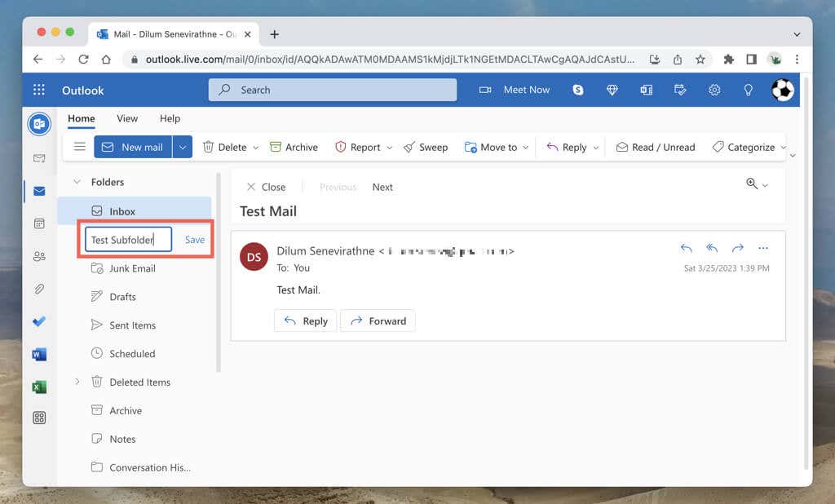
Task: Open Excel from the left rail
Action: coord(39,387)
